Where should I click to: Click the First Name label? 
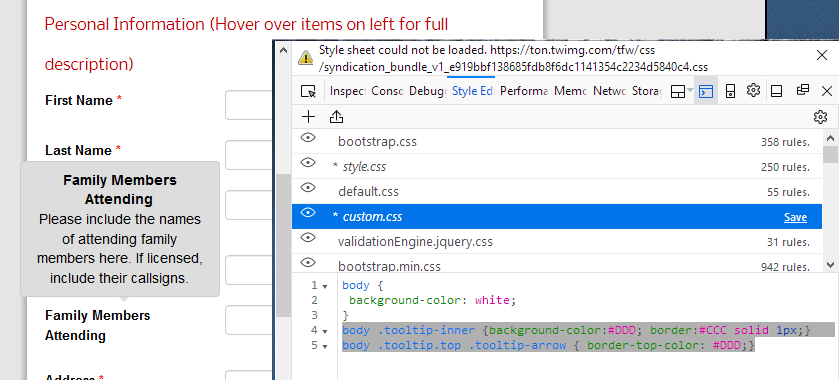coord(79,101)
